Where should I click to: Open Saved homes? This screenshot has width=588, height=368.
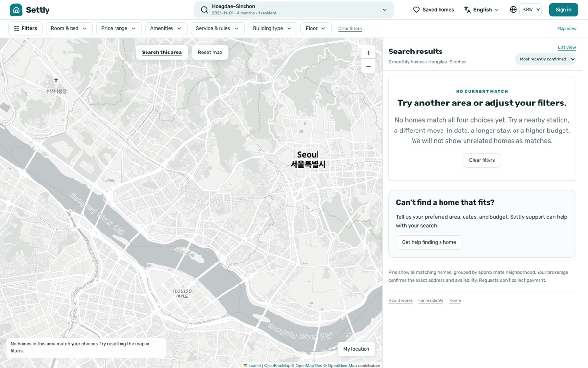pyautogui.click(x=433, y=10)
